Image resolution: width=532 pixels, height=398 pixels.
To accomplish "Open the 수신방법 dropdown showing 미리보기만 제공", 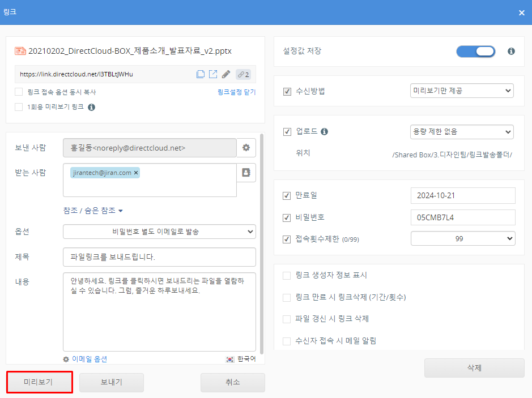I will point(461,91).
